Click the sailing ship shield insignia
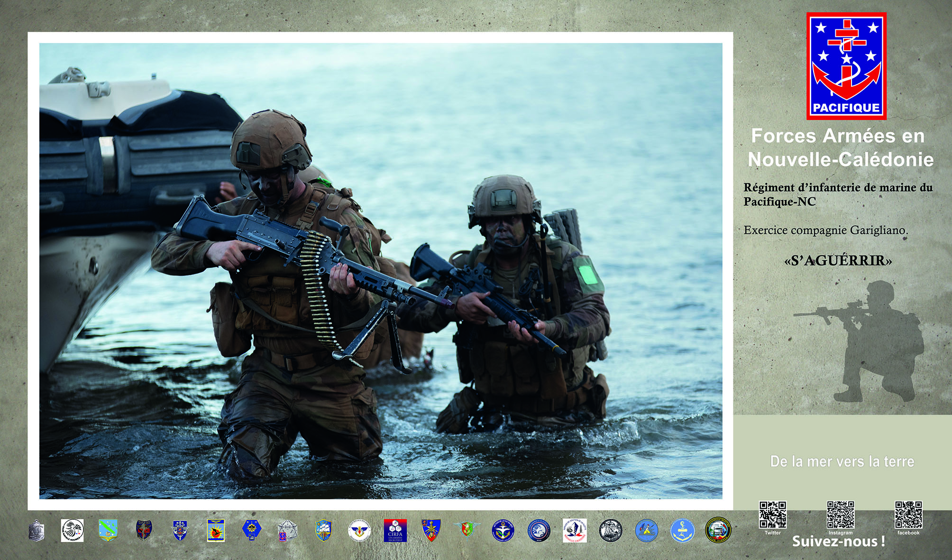The image size is (952, 560). 323,530
